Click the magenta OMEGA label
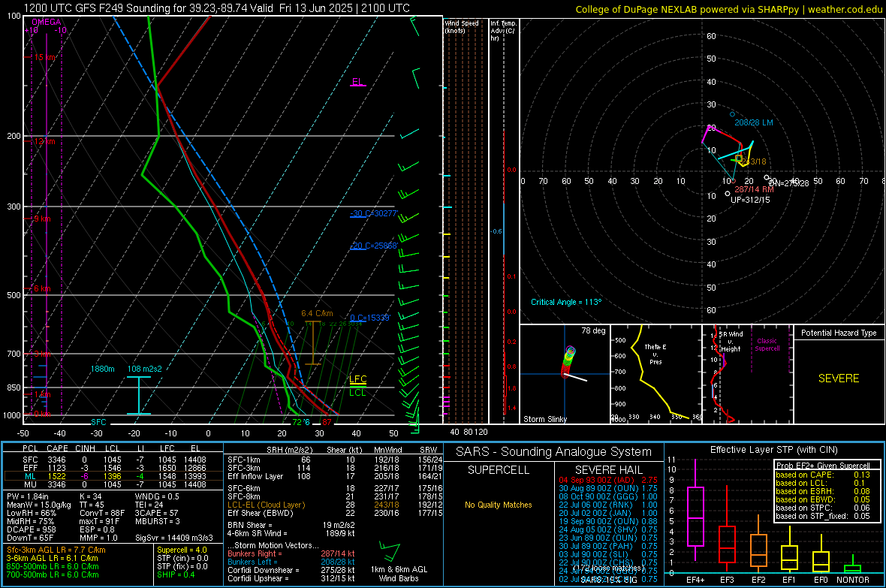This screenshot has height=588, width=886. click(x=46, y=22)
